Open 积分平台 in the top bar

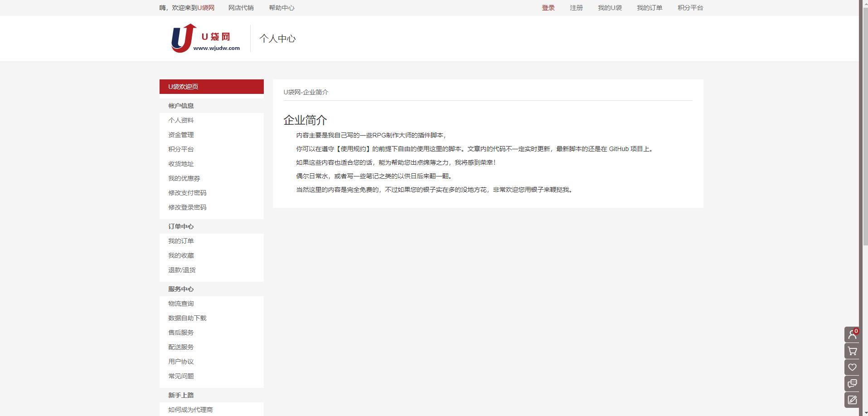(x=690, y=8)
